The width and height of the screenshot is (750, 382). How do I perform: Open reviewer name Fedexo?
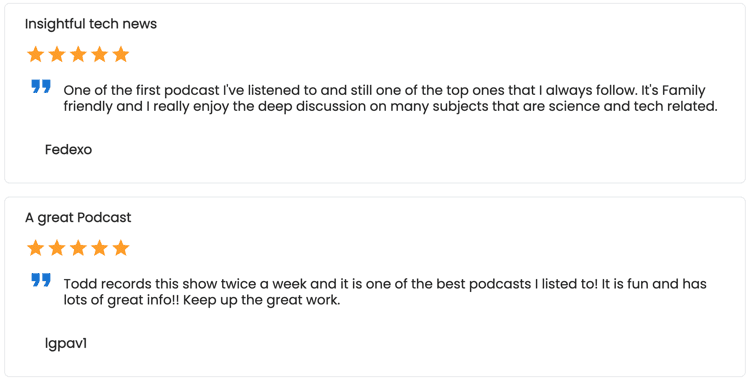(68, 150)
